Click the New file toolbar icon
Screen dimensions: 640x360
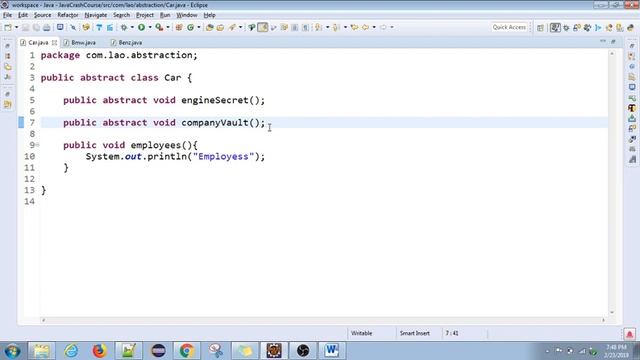[8, 27]
